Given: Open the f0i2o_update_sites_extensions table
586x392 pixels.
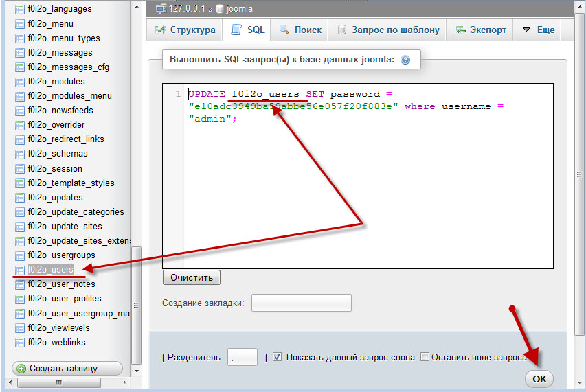Looking at the screenshot, I should (x=79, y=241).
